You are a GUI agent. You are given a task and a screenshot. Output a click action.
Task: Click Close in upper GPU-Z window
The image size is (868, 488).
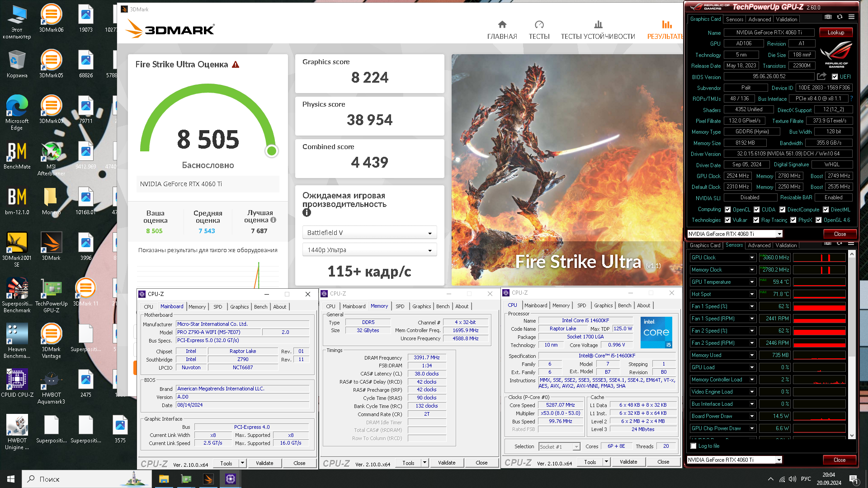coord(840,234)
